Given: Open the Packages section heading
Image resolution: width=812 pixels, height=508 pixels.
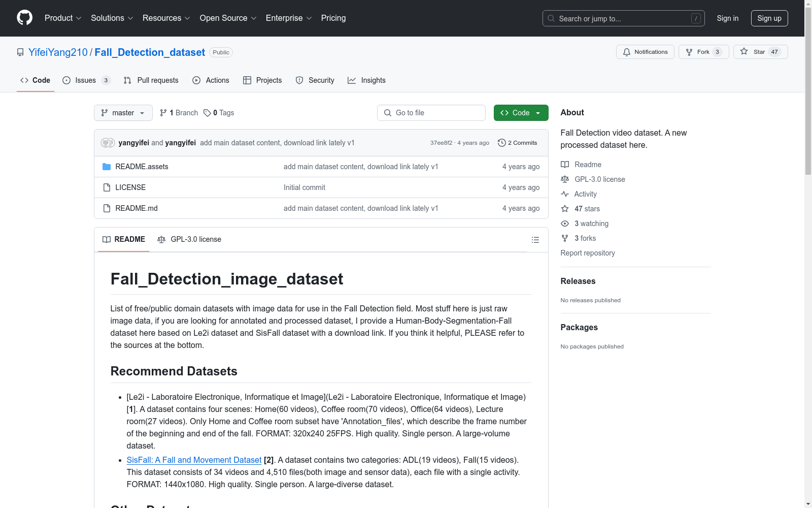Looking at the screenshot, I should point(579,328).
